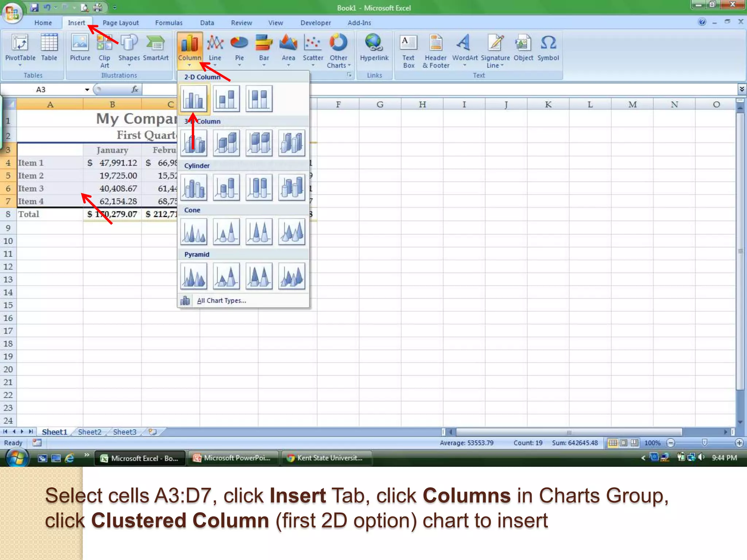Click the zoom slider handle
This screenshot has height=560, width=747.
pos(705,443)
